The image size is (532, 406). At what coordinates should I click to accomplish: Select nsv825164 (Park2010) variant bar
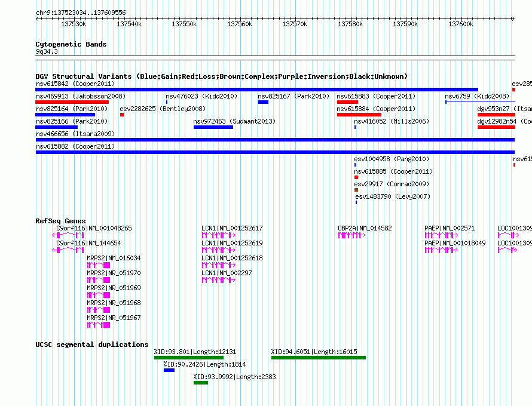tap(65, 115)
